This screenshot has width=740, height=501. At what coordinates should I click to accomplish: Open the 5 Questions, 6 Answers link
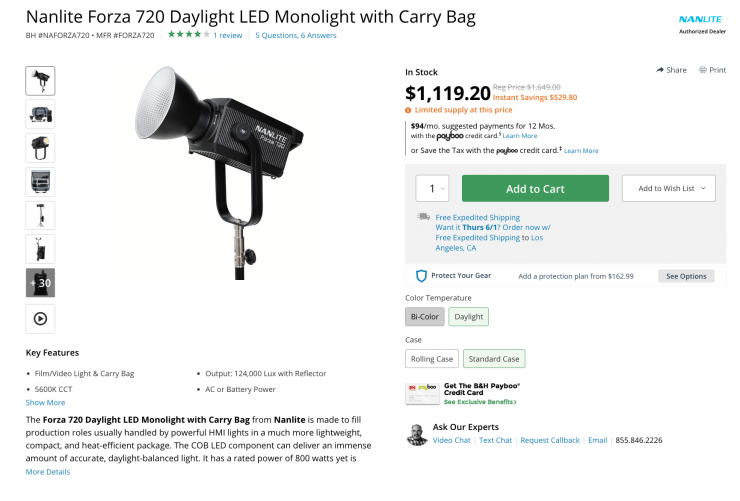point(295,35)
